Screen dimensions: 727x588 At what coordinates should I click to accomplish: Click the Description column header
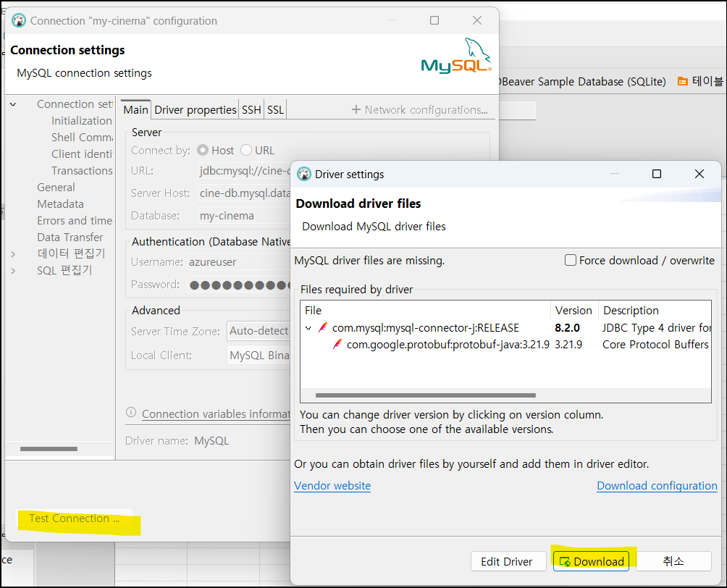pos(655,310)
